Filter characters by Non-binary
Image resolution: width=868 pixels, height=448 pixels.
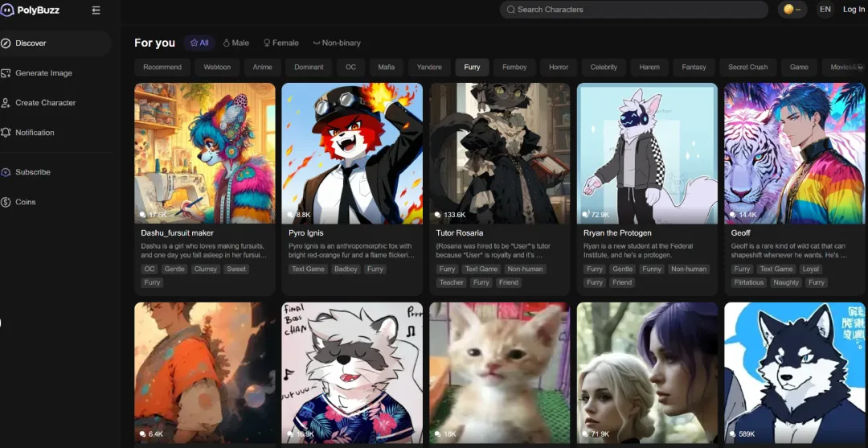coord(337,43)
